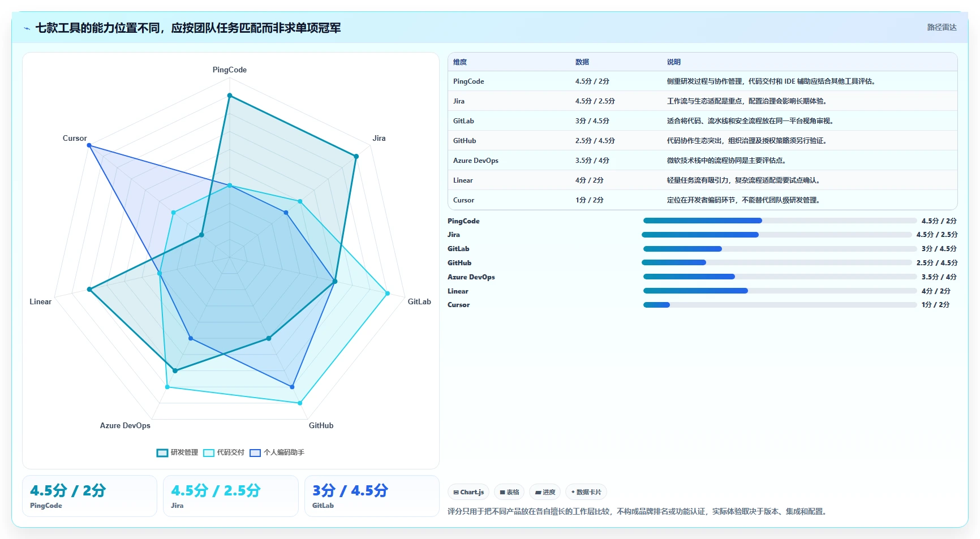
Task: Click the GitLab axis label on the radar
Action: tap(419, 301)
